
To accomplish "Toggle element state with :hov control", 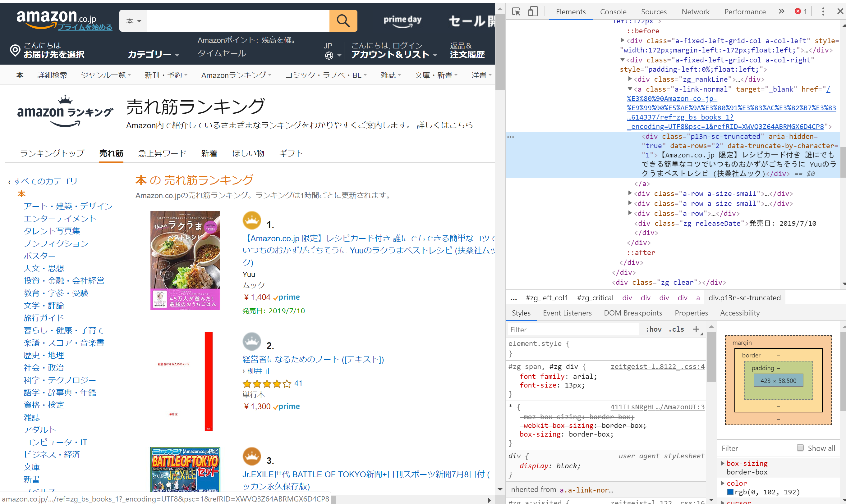I will click(x=653, y=329).
